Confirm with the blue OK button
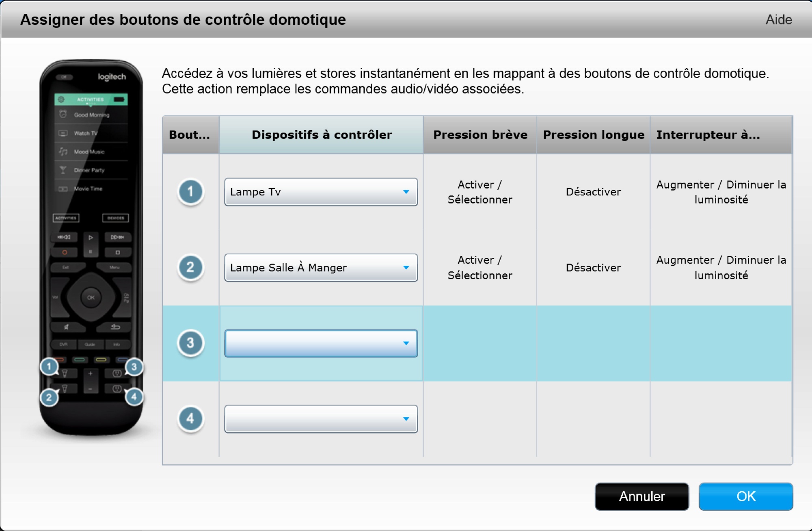The height and width of the screenshot is (531, 812). point(746,496)
